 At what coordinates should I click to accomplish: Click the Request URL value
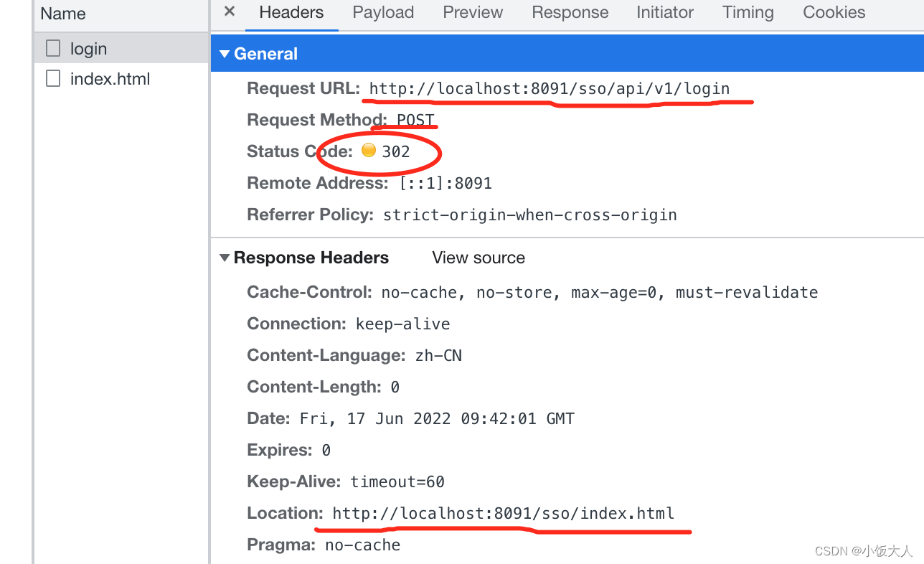click(x=550, y=89)
